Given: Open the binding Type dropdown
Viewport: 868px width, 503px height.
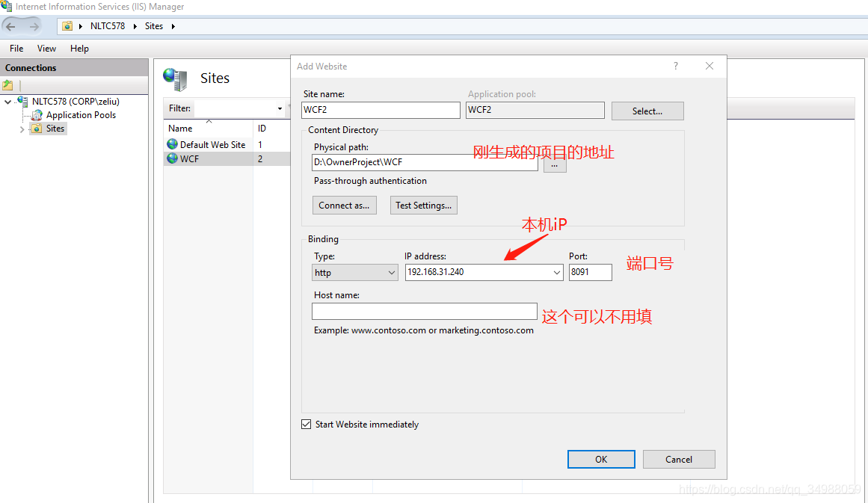Looking at the screenshot, I should [x=391, y=273].
